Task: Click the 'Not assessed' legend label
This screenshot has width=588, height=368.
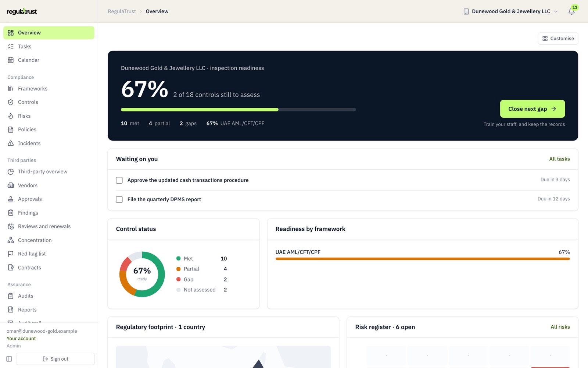Action: click(x=200, y=290)
